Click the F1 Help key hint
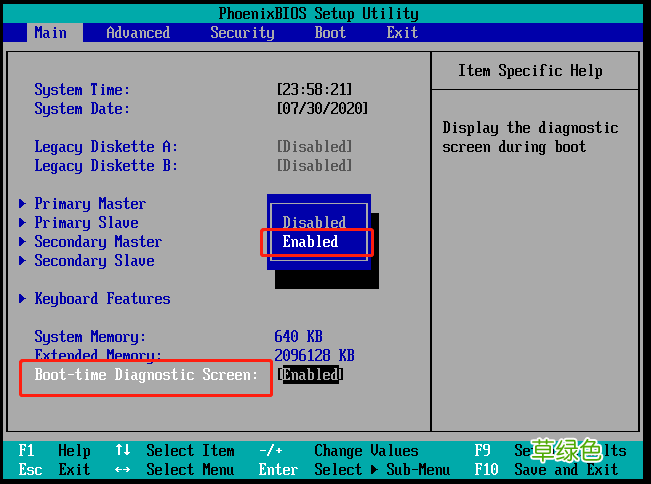 [x=54, y=450]
